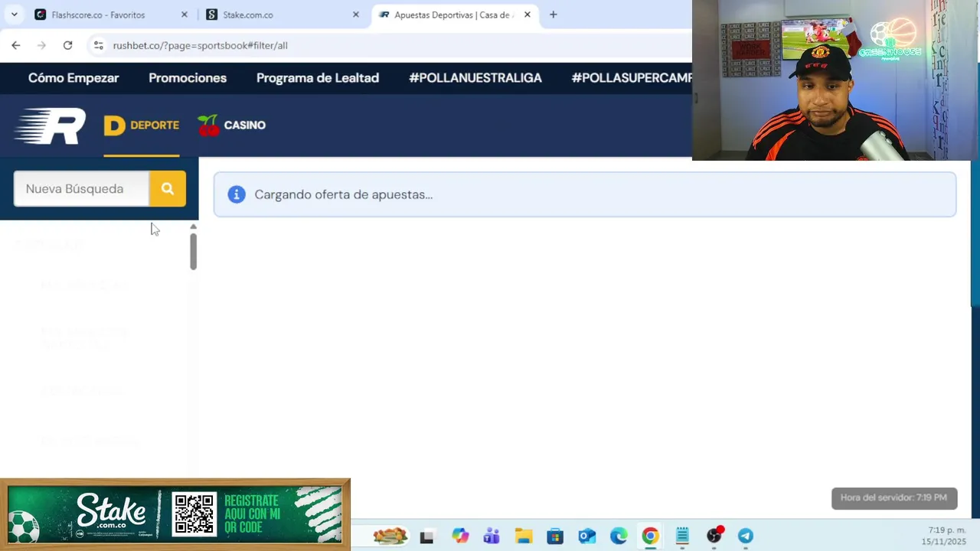Open File Explorer from the taskbar
The height and width of the screenshot is (551, 980).
point(524,536)
